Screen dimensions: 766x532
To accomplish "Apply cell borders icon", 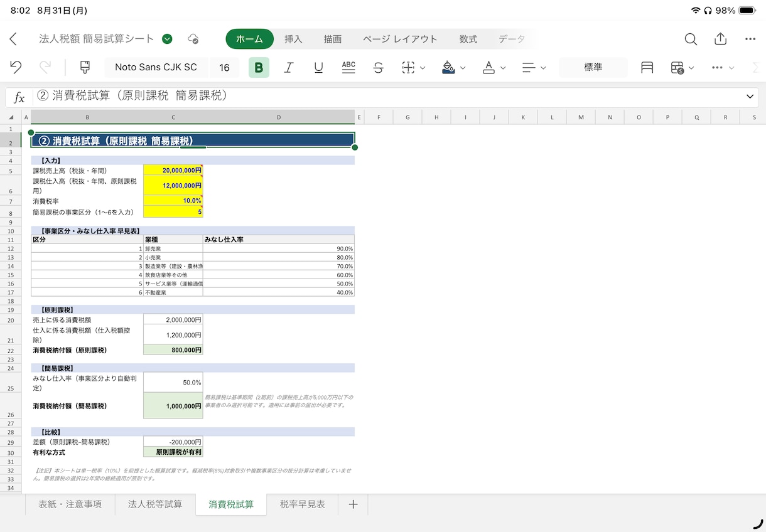I will tap(408, 67).
